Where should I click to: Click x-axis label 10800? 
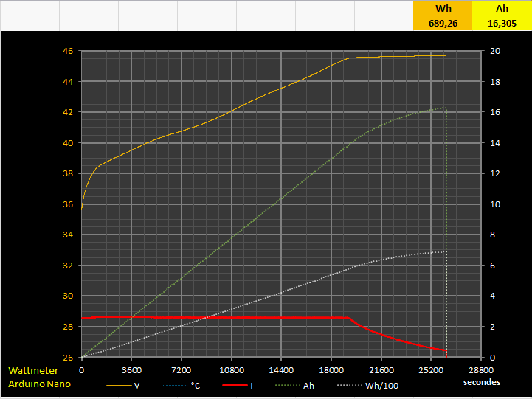coord(232,370)
